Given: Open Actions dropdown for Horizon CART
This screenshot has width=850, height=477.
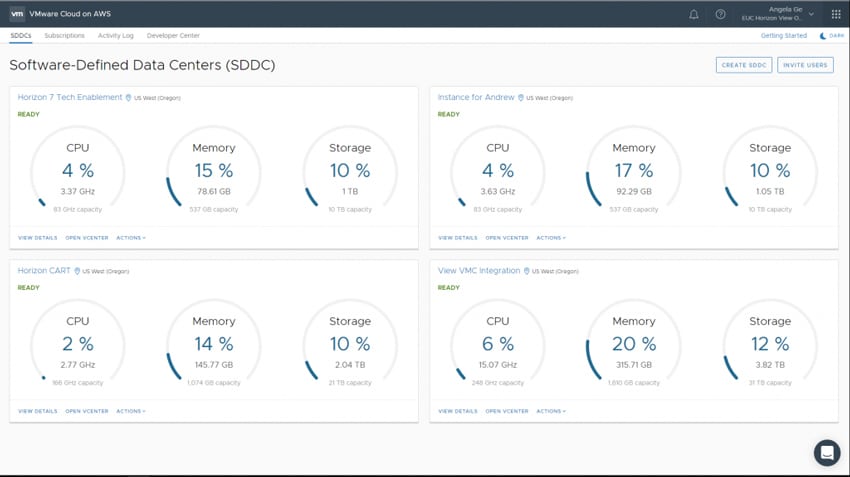Looking at the screenshot, I should click(131, 411).
